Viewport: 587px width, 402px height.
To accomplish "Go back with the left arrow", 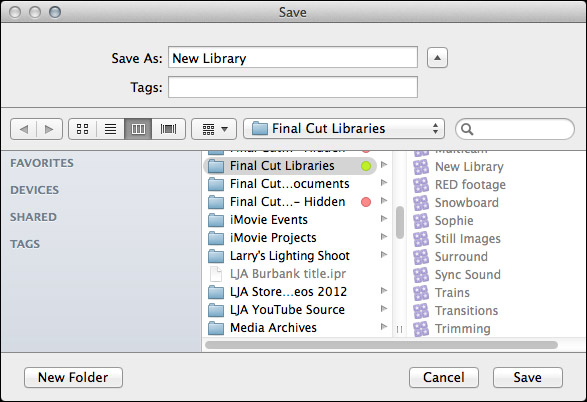I will 24,129.
